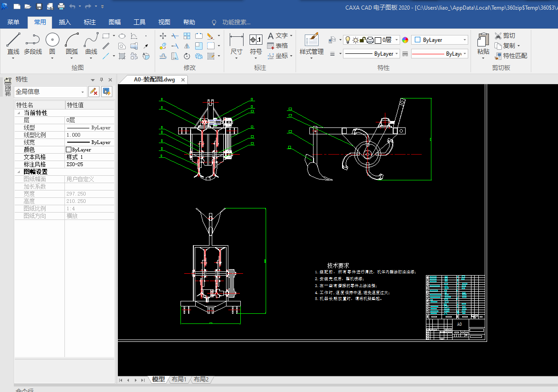558x392 pixels.
Task: Click the 线型比例 value 1.000
Action: tap(90, 135)
